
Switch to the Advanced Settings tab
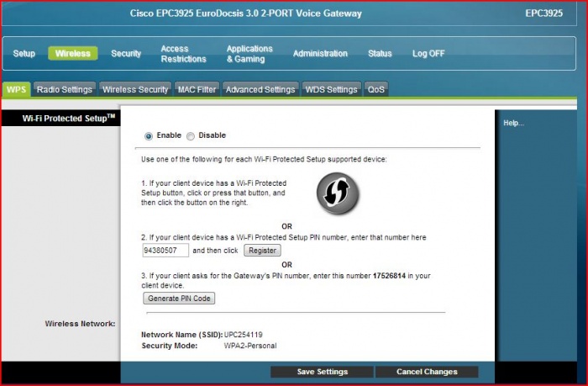[x=260, y=89]
